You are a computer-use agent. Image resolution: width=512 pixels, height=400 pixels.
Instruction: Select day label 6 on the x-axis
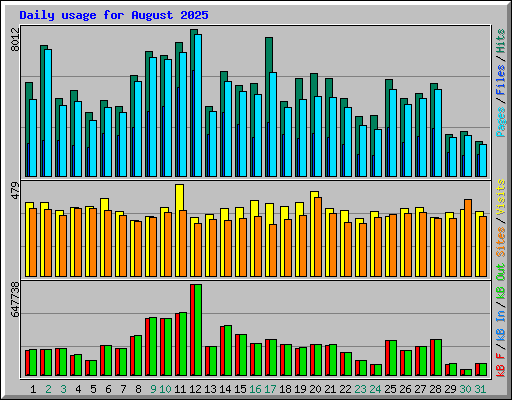pyautogui.click(x=108, y=389)
